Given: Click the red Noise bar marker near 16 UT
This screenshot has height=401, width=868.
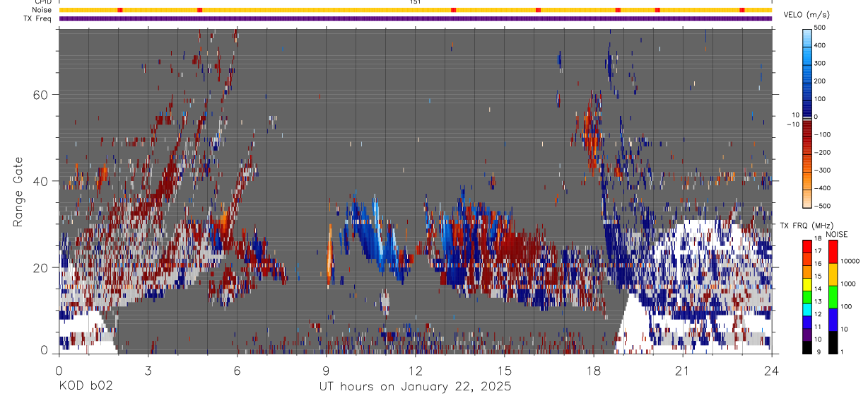Looking at the screenshot, I should click(538, 10).
